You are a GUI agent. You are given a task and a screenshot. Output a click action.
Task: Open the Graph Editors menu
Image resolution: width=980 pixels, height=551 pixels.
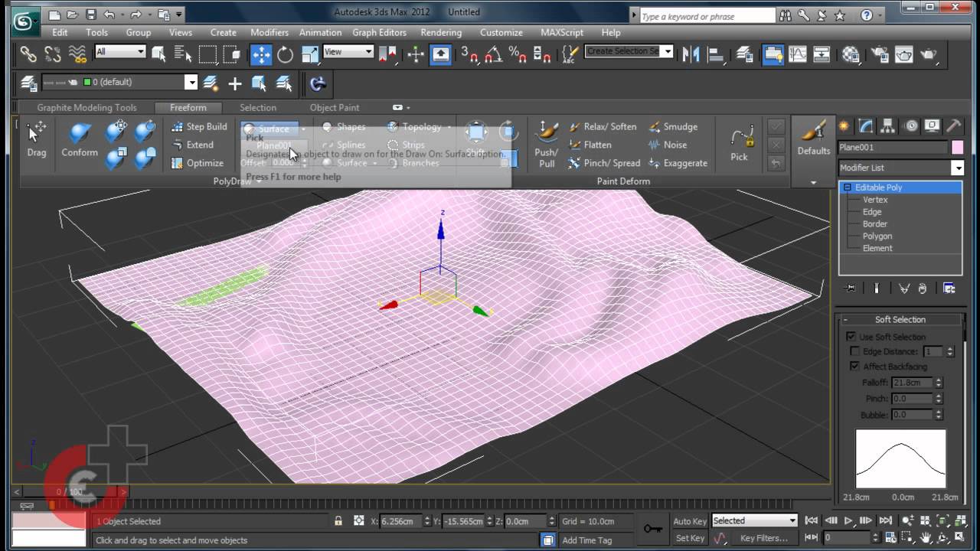[379, 32]
